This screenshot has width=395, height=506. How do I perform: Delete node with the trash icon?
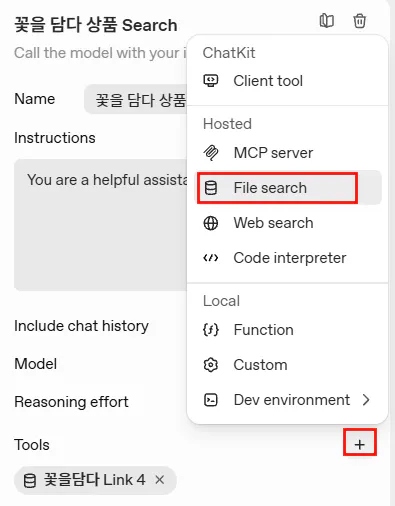pyautogui.click(x=359, y=21)
